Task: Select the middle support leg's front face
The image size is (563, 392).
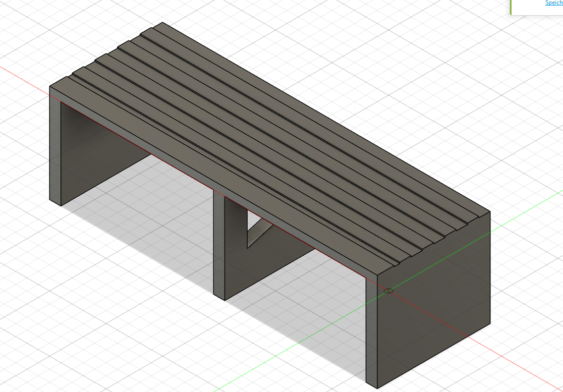Action: 219,245
